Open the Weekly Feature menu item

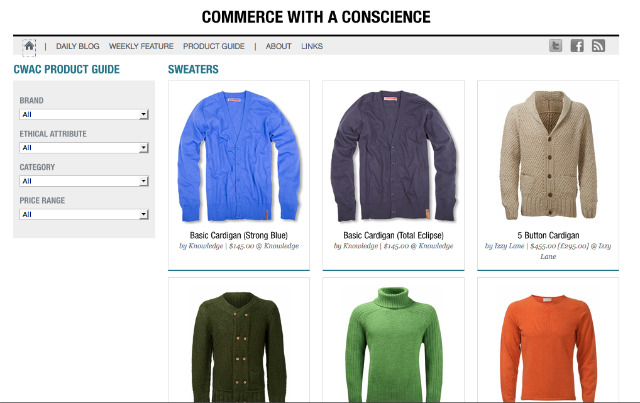click(141, 46)
